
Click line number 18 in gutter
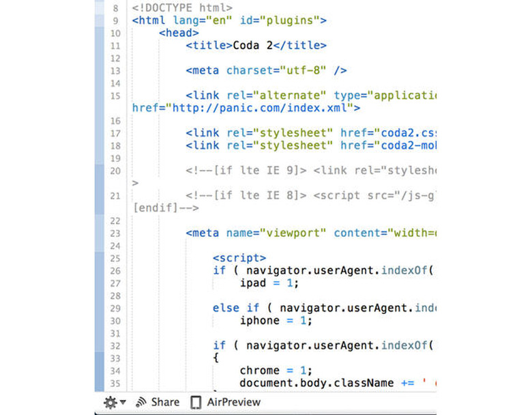[x=115, y=145]
